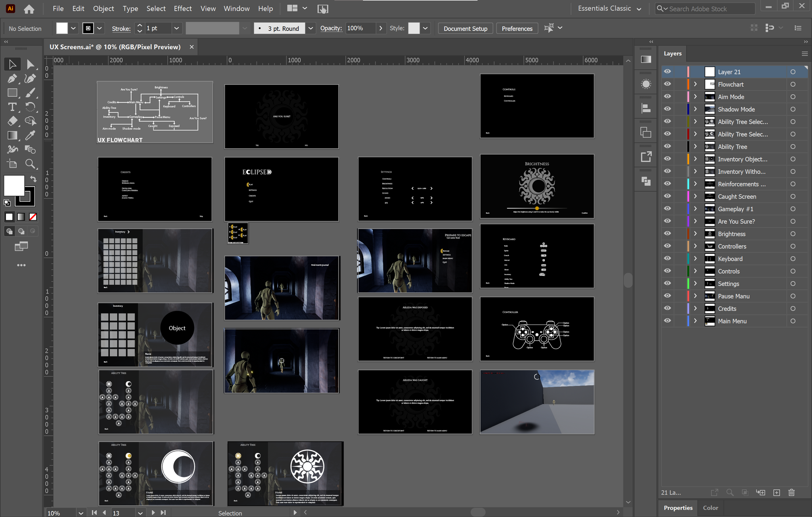
Task: Swap fill and stroke colors
Action: [x=33, y=179]
